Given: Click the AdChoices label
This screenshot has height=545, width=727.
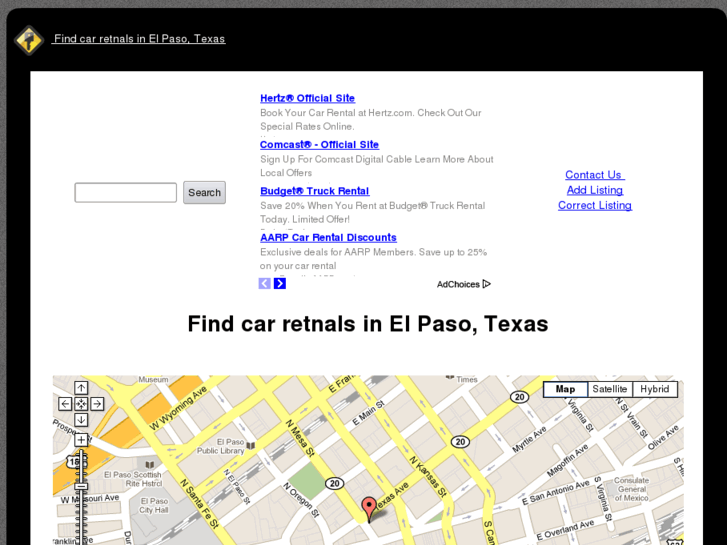Looking at the screenshot, I should [464, 284].
